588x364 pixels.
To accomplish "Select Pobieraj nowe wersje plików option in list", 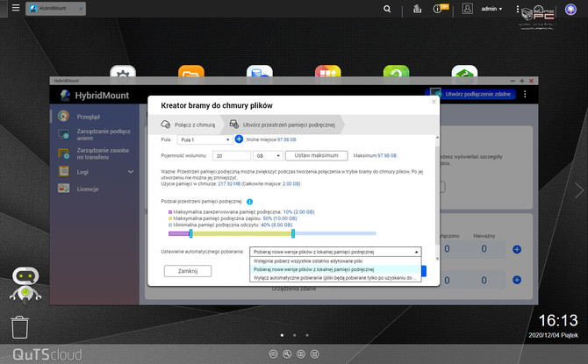I will pyautogui.click(x=335, y=269).
